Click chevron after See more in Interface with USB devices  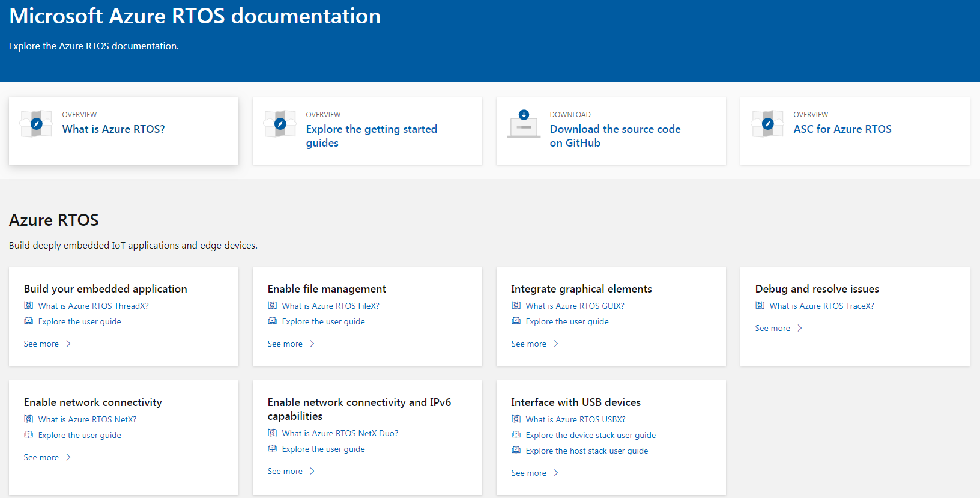[556, 473]
